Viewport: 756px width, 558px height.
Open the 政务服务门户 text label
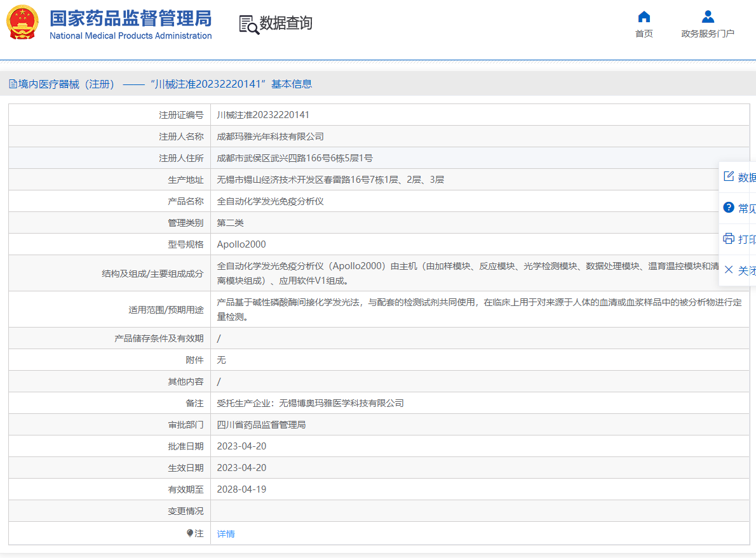tap(708, 34)
